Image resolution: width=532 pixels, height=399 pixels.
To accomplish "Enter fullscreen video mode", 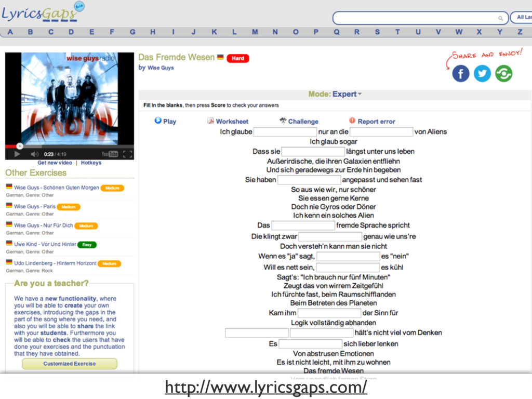I will pyautogui.click(x=128, y=154).
